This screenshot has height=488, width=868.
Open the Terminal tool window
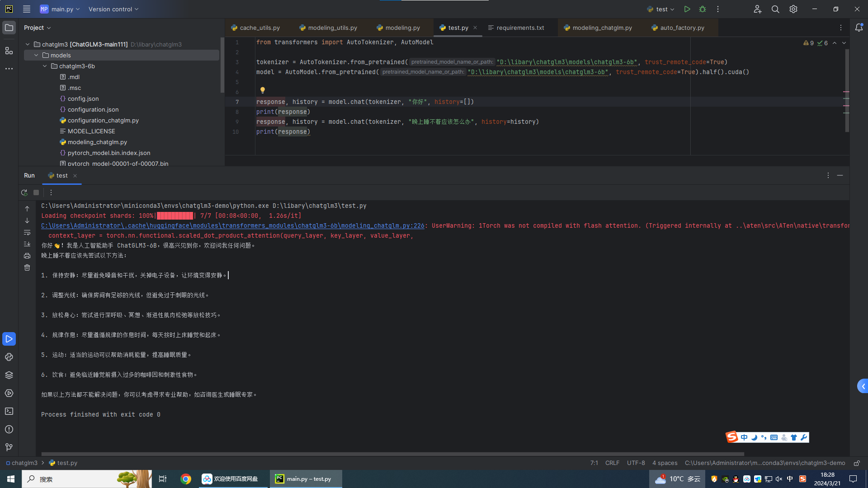click(9, 411)
